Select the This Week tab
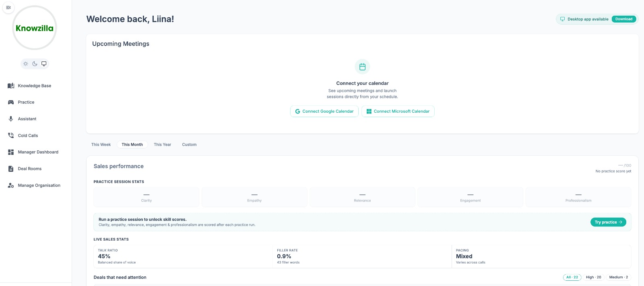The width and height of the screenshot is (644, 286). (x=101, y=144)
